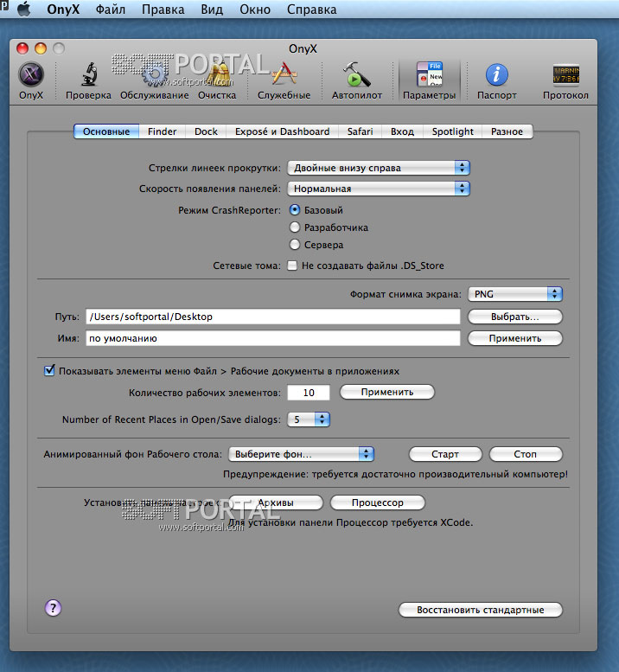This screenshot has height=672, width=619.
Task: Open Правка menu
Action: (x=163, y=9)
